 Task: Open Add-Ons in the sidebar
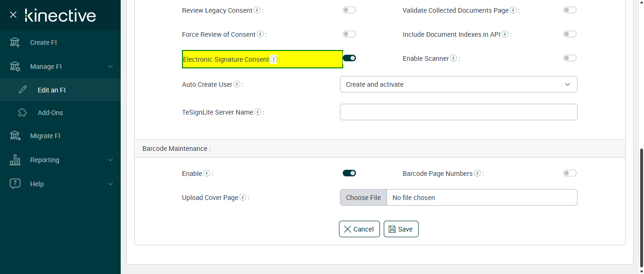50,113
